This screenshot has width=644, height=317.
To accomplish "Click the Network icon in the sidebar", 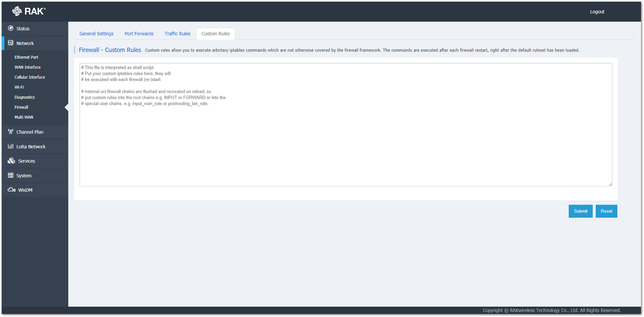I will click(11, 43).
